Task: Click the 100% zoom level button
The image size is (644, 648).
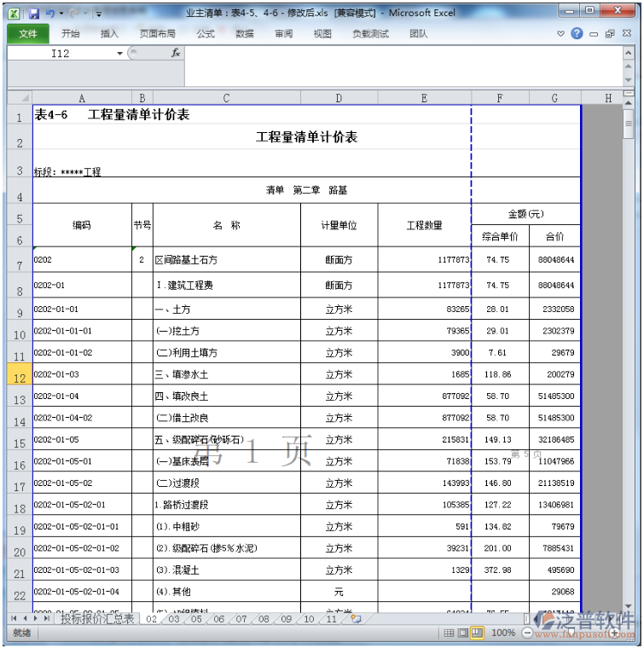Action: click(502, 634)
